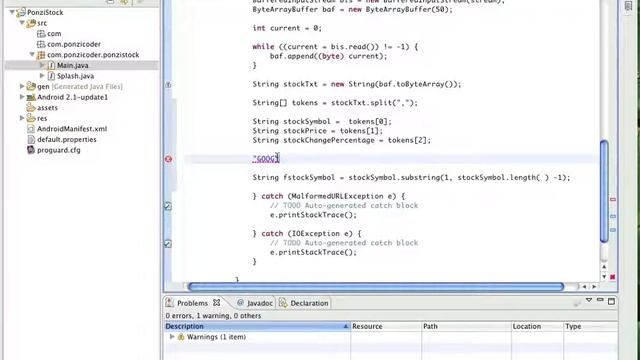Collapse the PonziStock project node
The image size is (640, 360).
12,12
